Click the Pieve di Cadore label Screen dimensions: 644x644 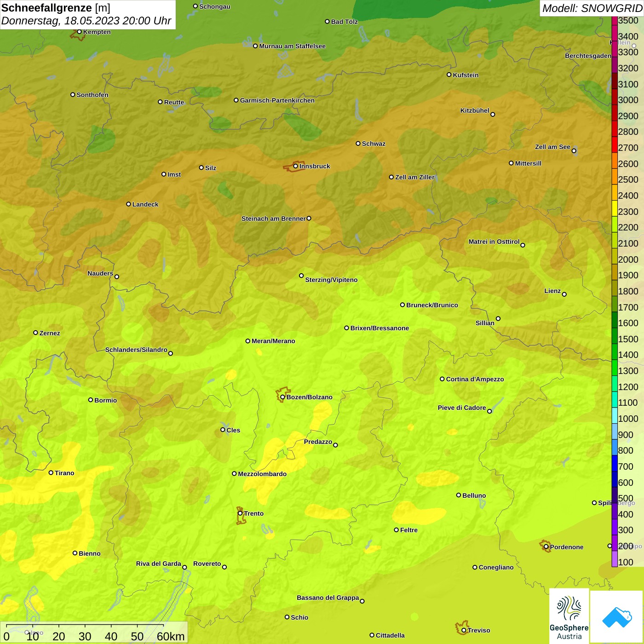pos(462,408)
